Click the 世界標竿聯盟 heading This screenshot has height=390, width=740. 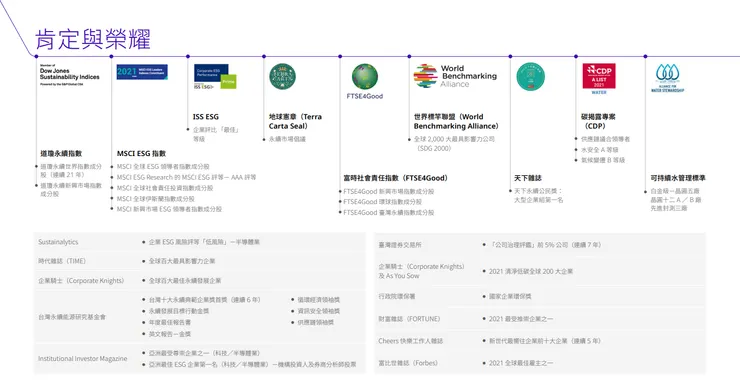pyautogui.click(x=456, y=121)
